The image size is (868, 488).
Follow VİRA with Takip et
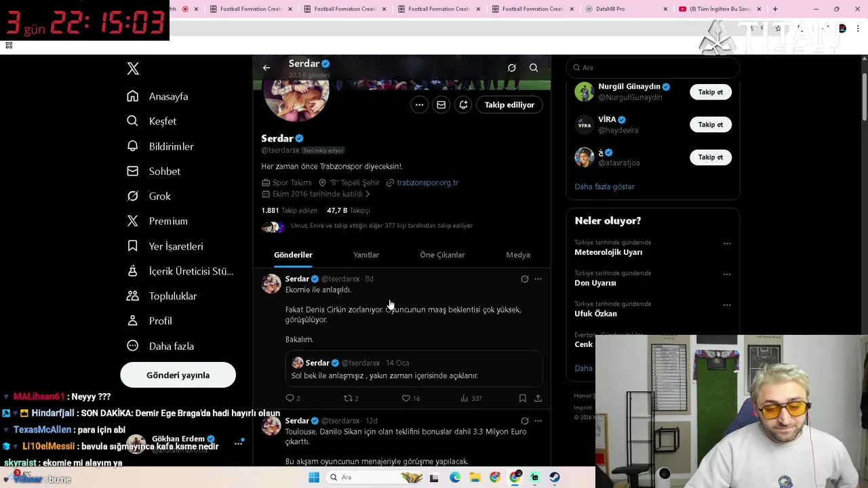click(x=710, y=125)
